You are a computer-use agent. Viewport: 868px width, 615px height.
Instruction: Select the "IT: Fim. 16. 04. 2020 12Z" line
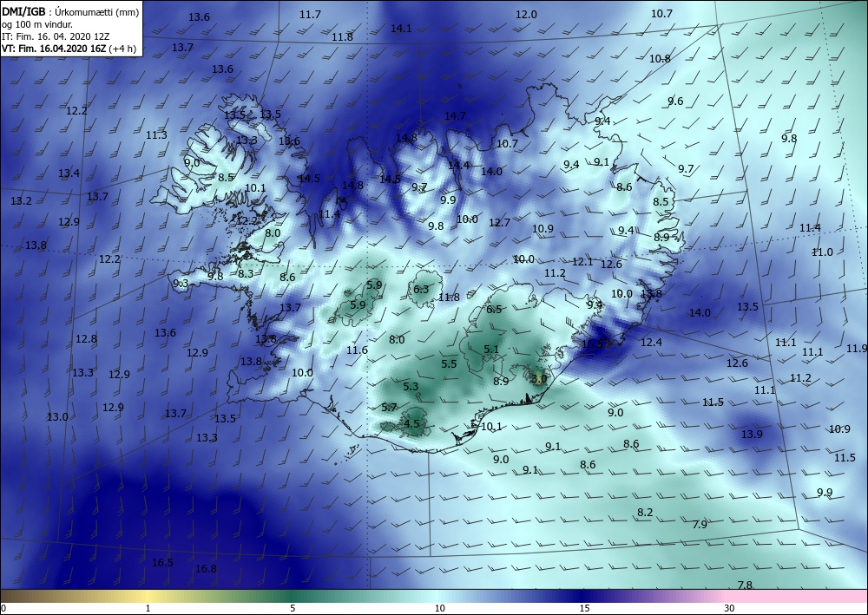[56, 36]
